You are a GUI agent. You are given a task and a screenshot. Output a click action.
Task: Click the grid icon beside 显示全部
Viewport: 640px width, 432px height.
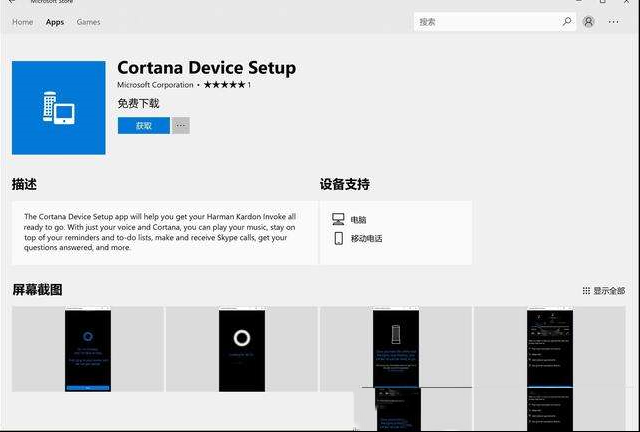click(x=586, y=291)
